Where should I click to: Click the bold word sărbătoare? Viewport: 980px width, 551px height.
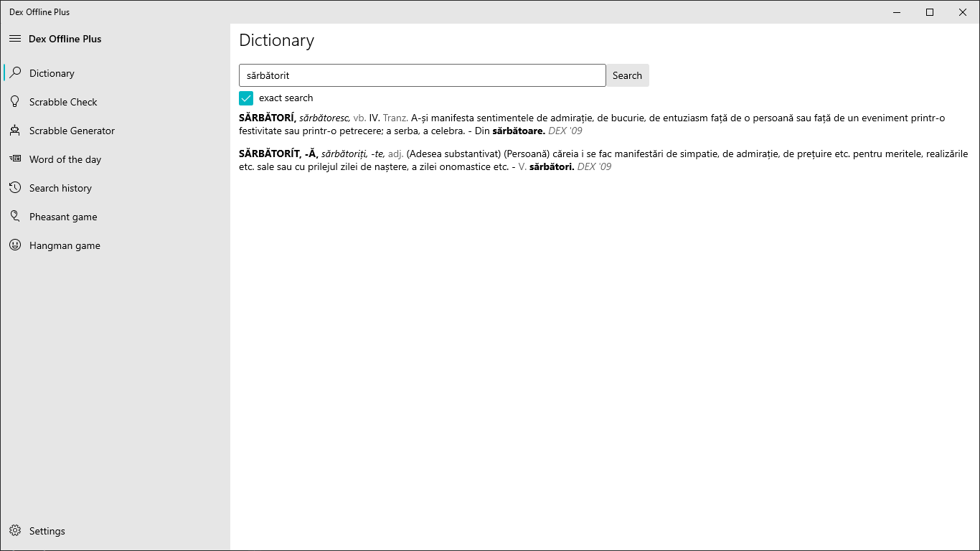pos(519,131)
